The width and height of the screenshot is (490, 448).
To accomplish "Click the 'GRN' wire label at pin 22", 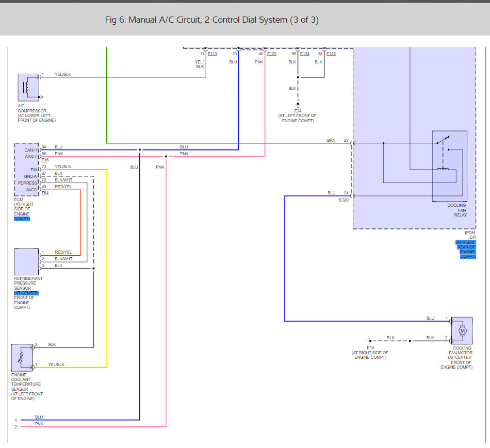I will pyautogui.click(x=331, y=140).
